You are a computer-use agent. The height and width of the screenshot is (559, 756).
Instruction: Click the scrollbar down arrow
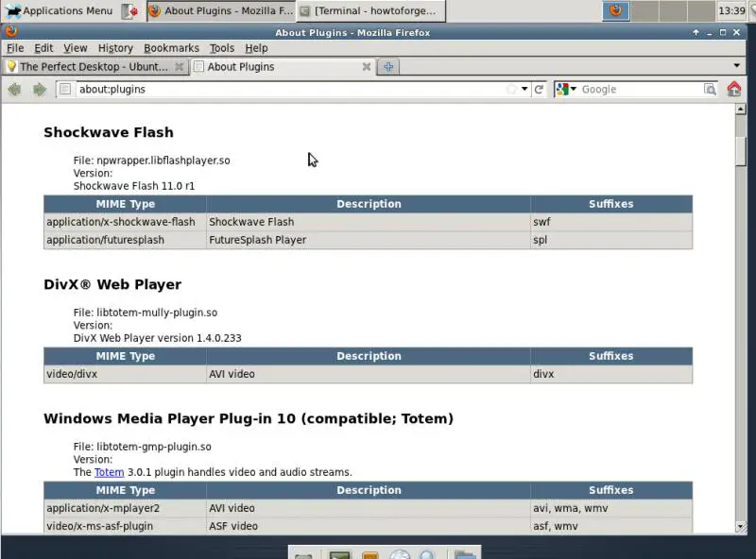741,527
